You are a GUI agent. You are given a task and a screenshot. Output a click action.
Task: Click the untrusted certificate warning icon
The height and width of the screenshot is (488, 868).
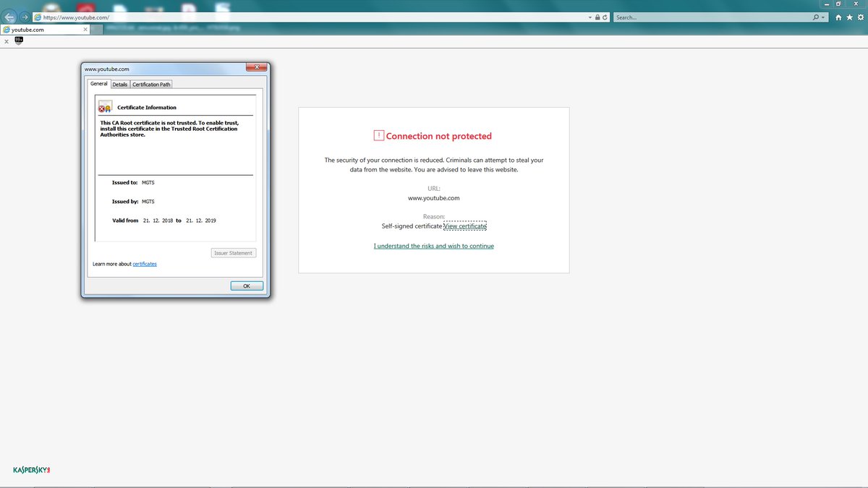(105, 107)
